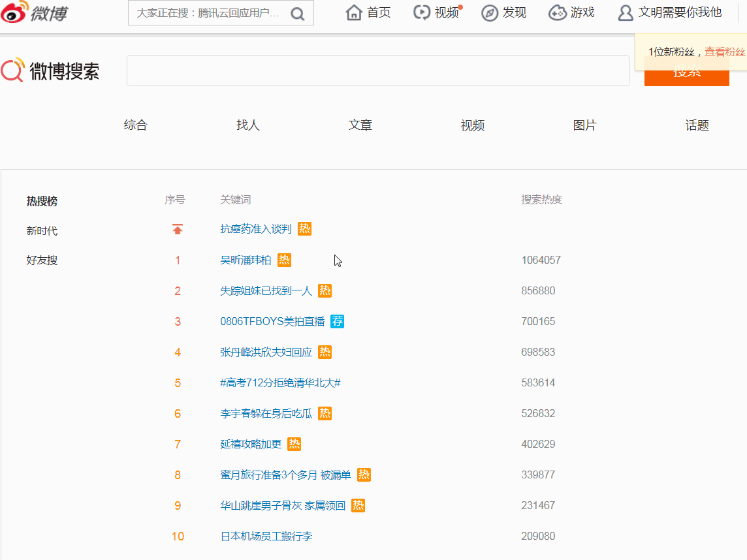
Task: Open the 发现 compass icon
Action: pos(490,13)
